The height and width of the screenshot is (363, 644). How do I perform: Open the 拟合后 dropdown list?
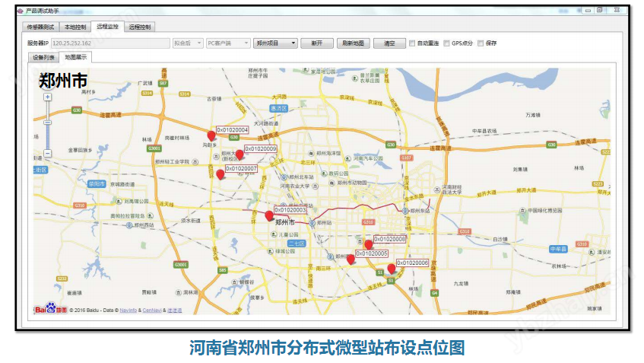pos(187,43)
